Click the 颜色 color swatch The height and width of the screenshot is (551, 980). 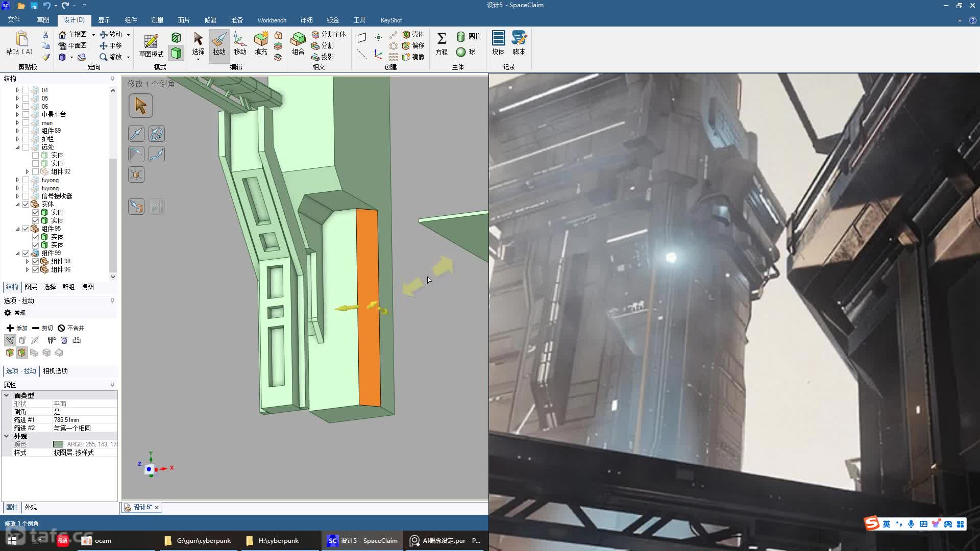[x=58, y=444]
